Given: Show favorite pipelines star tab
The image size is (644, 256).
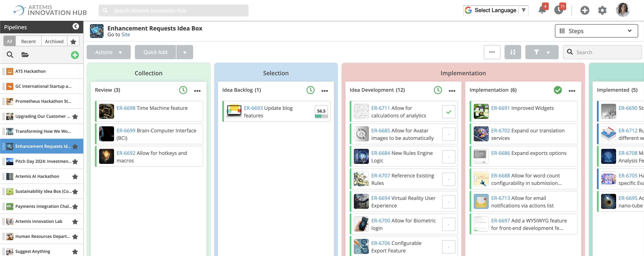Looking at the screenshot, I should click(73, 41).
